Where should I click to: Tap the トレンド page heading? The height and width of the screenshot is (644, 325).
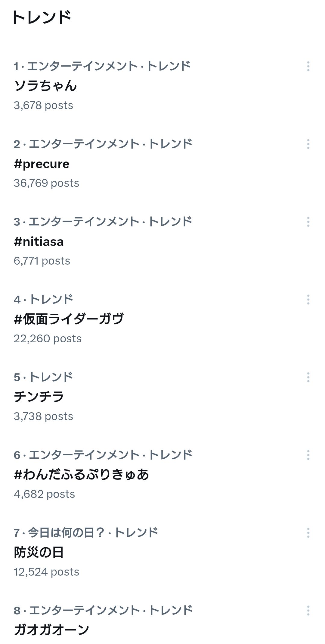(x=41, y=17)
